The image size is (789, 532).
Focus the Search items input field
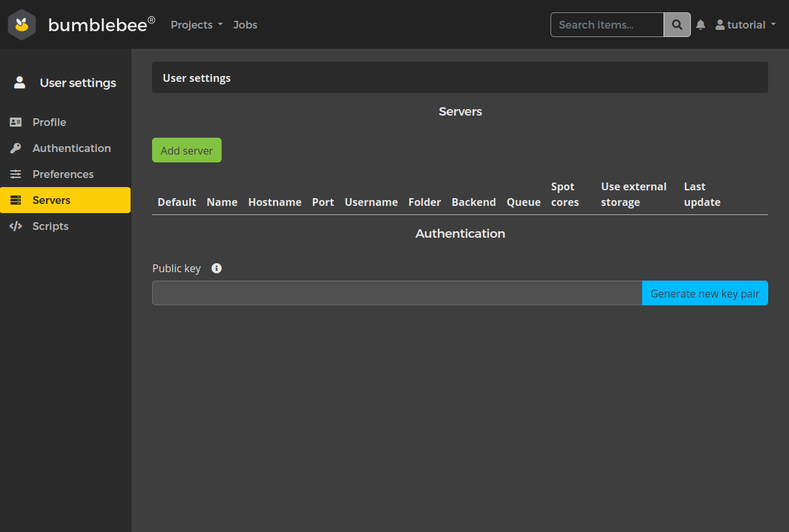pos(607,25)
